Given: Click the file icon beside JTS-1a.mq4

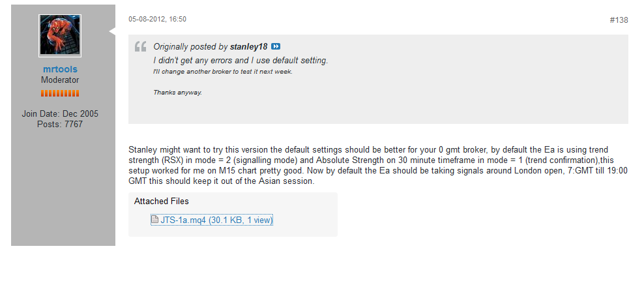Looking at the screenshot, I should [154, 220].
